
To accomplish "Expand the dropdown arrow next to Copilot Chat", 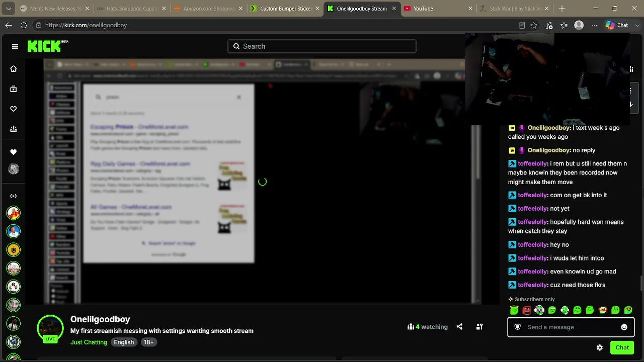I will [x=636, y=25].
